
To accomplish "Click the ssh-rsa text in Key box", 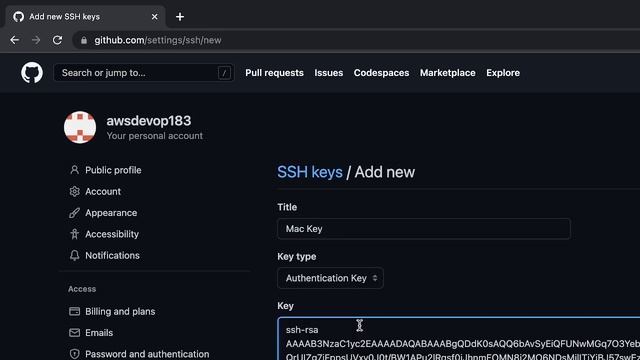I will pyautogui.click(x=302, y=330).
